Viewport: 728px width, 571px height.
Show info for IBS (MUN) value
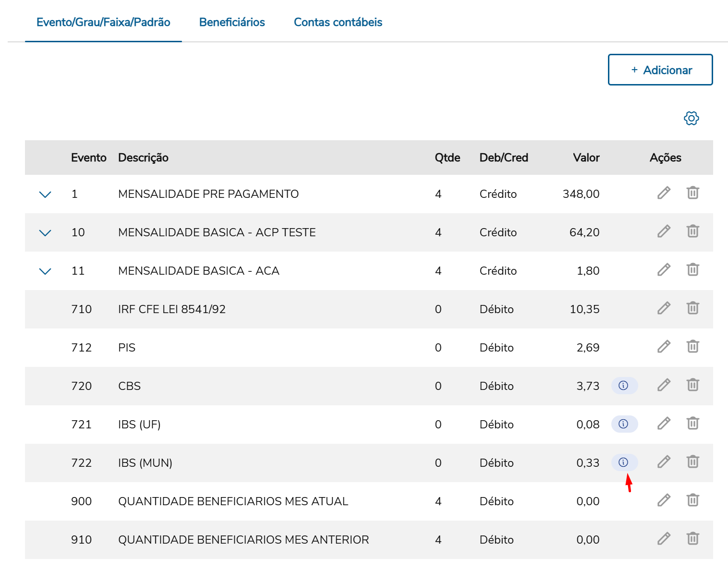(624, 462)
